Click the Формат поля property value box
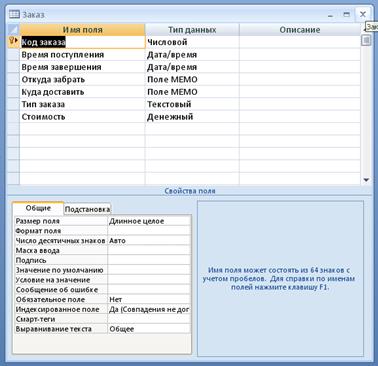 point(149,231)
